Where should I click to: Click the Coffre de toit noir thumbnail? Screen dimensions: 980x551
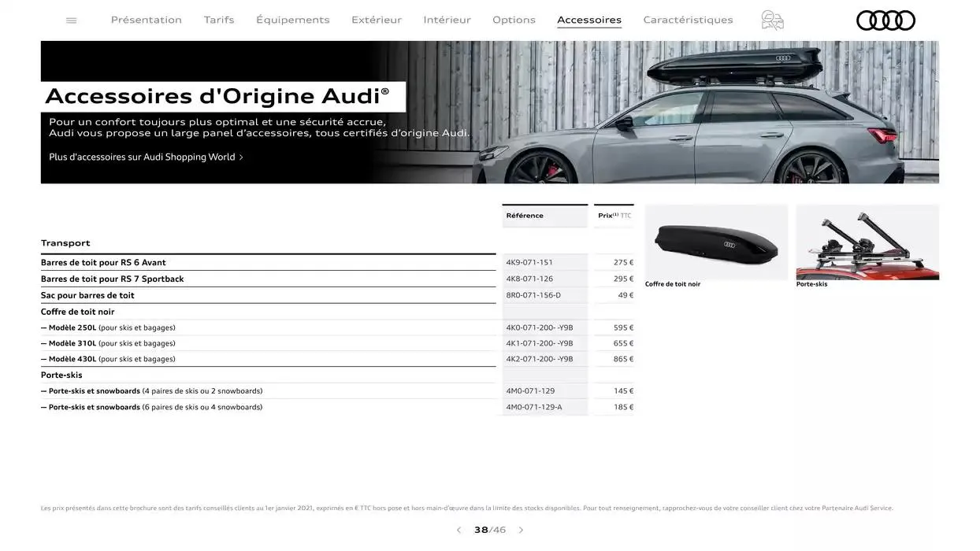click(x=716, y=240)
